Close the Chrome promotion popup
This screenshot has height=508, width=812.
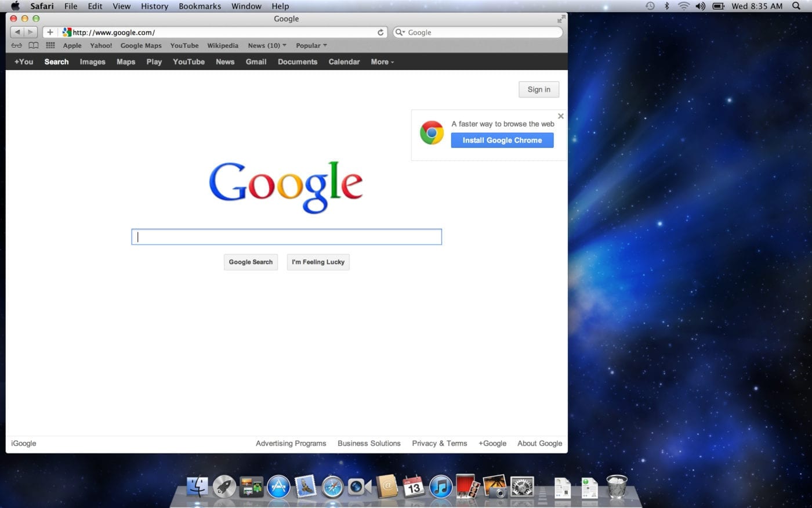560,116
